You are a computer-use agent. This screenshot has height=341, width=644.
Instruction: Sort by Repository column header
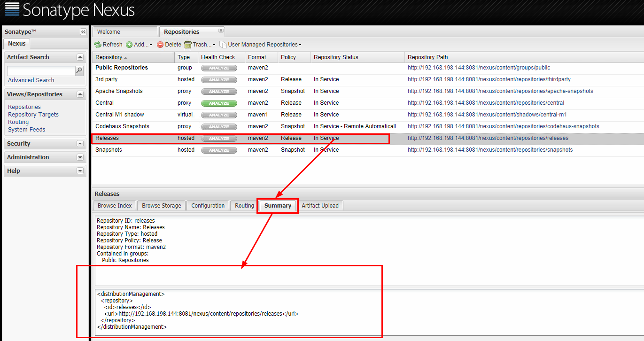point(133,57)
